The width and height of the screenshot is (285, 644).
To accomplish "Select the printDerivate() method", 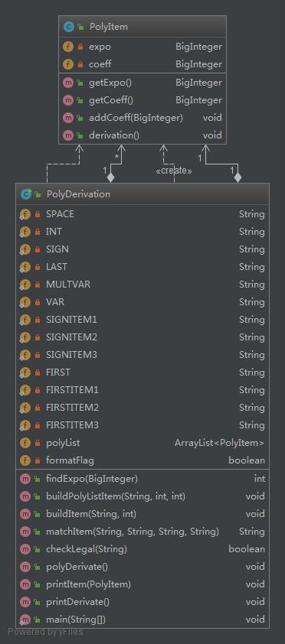I will [142, 602].
